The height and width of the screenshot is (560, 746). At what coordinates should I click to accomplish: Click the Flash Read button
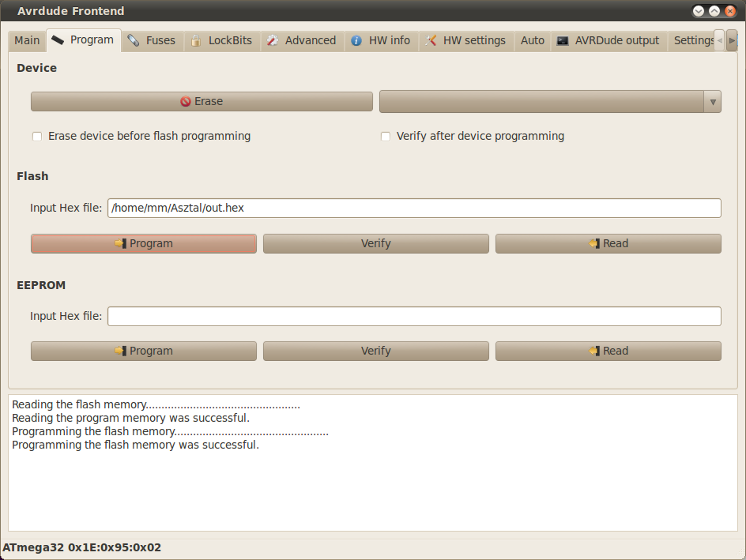pyautogui.click(x=608, y=243)
